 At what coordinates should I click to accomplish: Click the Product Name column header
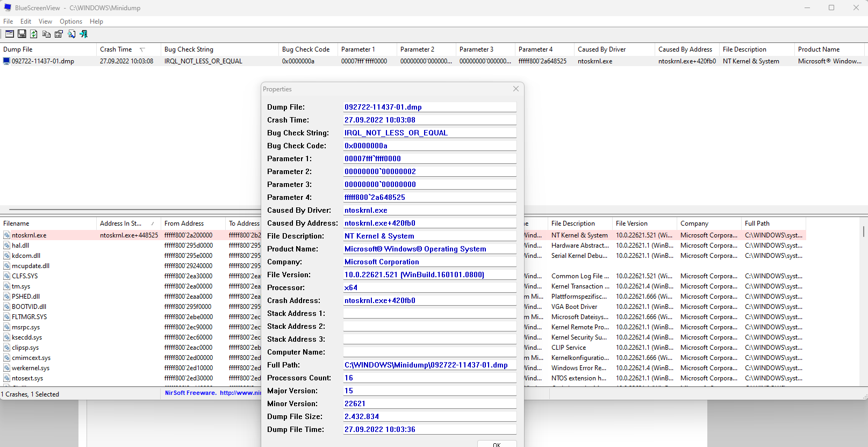[x=829, y=49]
